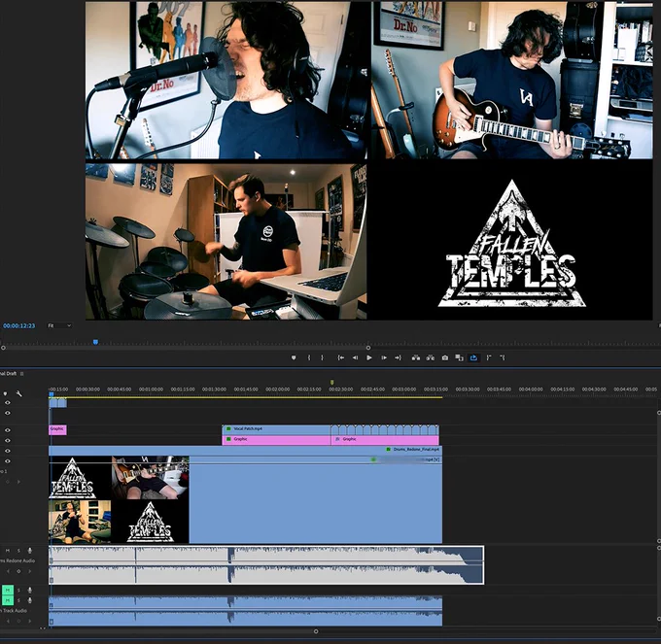The width and height of the screenshot is (661, 644).
Task: Go to the previous keyframe on Track Audio
Action: click(8, 621)
